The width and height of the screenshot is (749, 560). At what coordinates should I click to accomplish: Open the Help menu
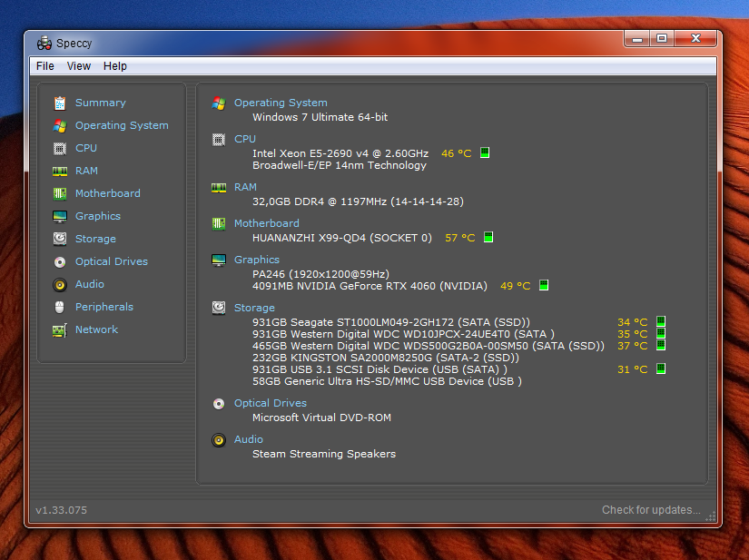point(115,66)
